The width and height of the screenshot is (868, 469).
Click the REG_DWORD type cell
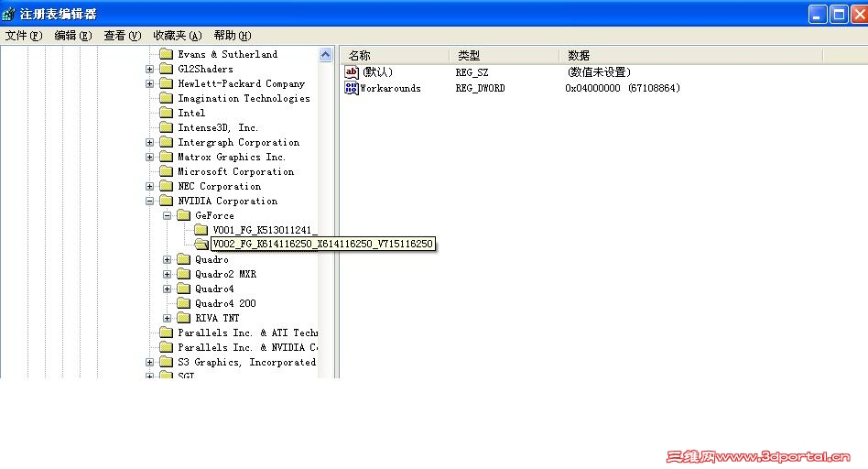(x=480, y=88)
